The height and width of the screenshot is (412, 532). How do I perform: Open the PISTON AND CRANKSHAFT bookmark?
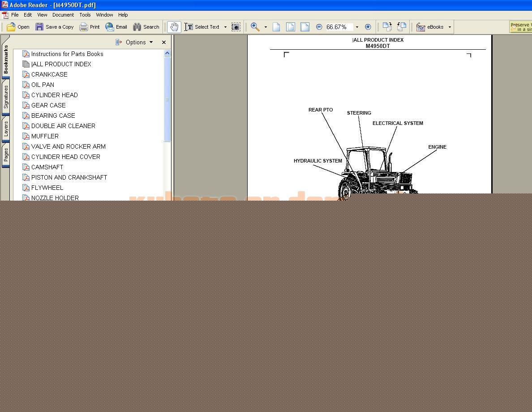(69, 177)
